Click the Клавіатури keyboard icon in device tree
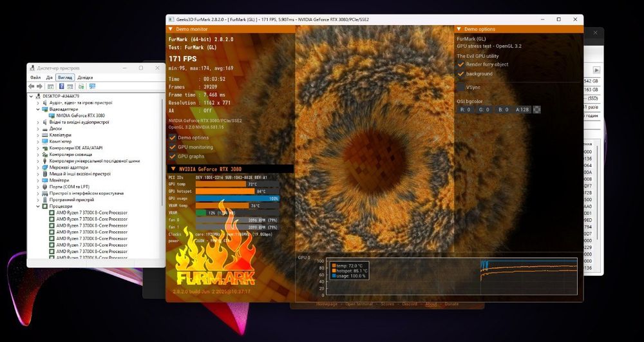The image size is (644, 342). coord(45,135)
